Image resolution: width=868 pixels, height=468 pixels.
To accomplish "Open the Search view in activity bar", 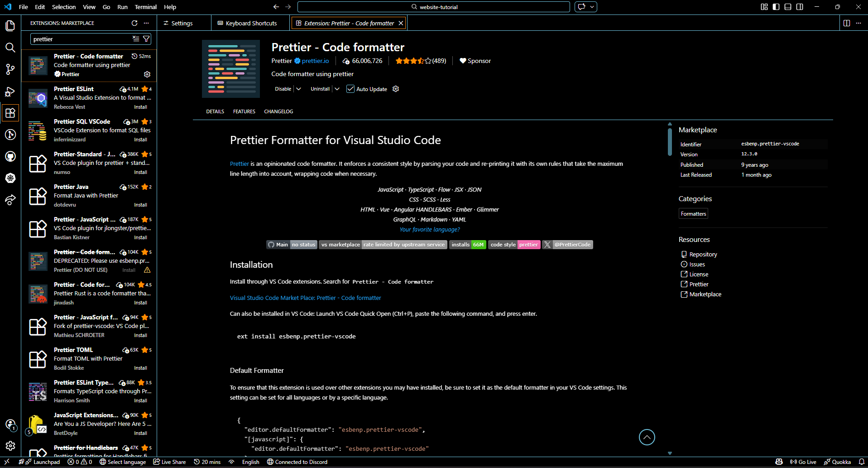I will coord(10,47).
